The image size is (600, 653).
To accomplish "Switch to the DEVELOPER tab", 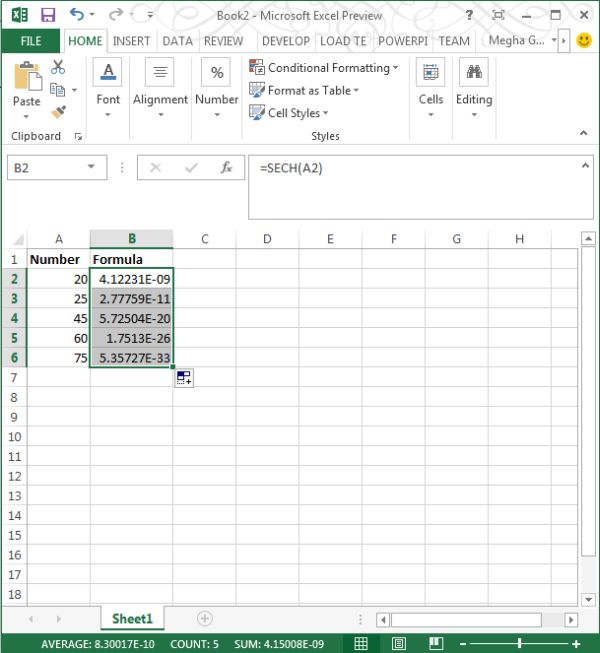I will pyautogui.click(x=286, y=41).
